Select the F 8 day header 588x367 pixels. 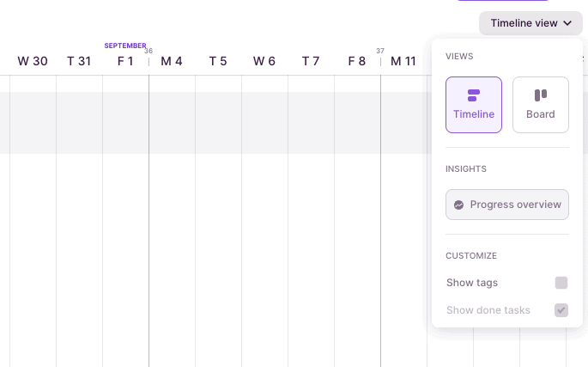357,61
